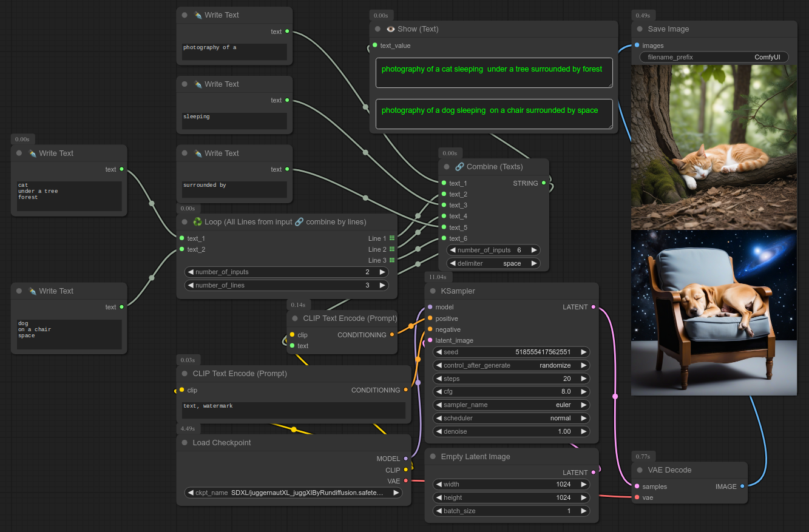
Task: Click the Line 1 grid output icon
Action: [x=392, y=238]
